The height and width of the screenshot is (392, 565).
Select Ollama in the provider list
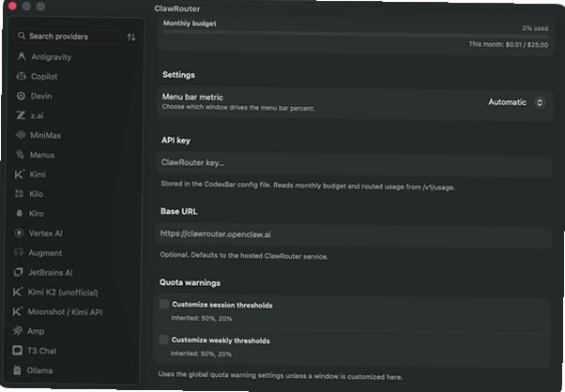tap(72, 370)
